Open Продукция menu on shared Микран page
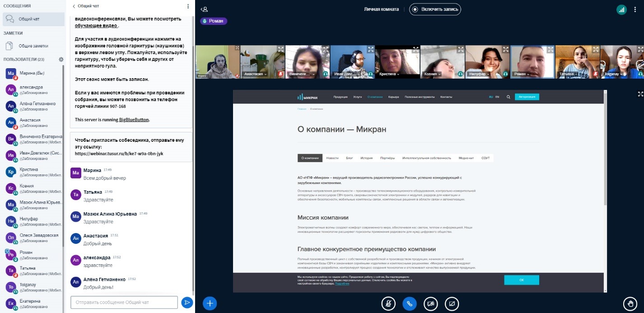This screenshot has width=644, height=313. [341, 97]
